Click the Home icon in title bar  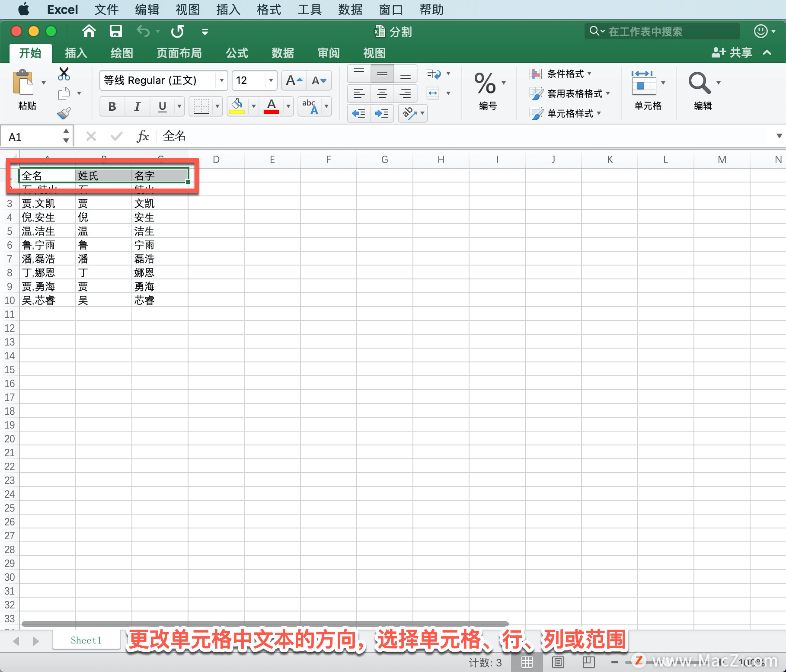tap(89, 31)
